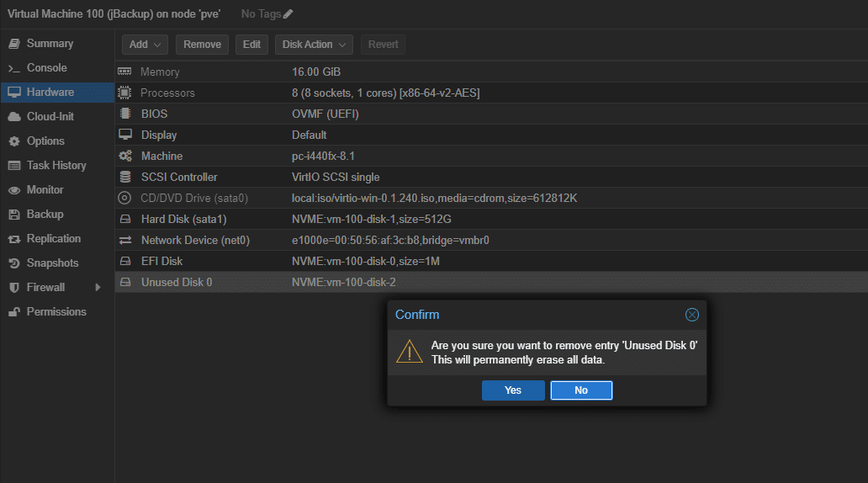Click the Network Device exchange icon
868x483 pixels.
tap(125, 240)
